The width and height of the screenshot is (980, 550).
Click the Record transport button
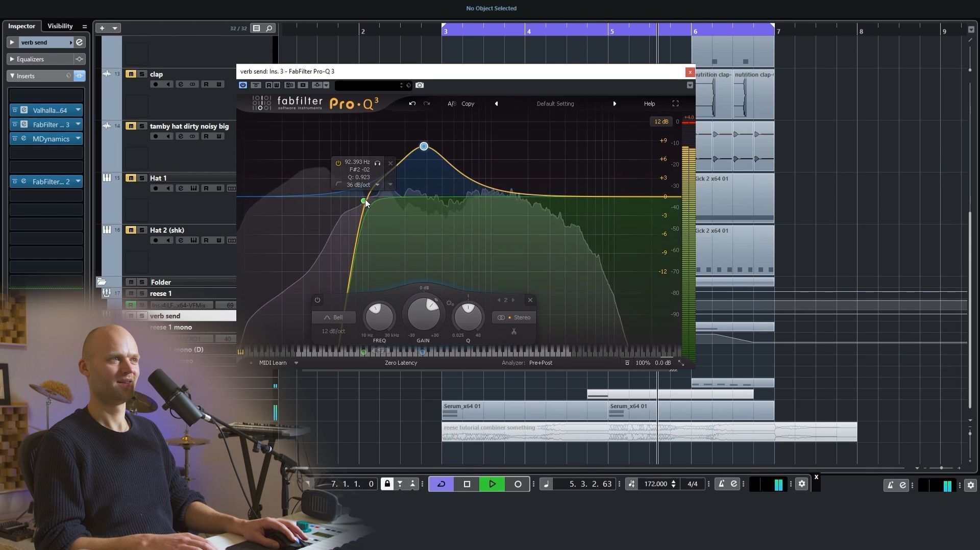pos(518,484)
